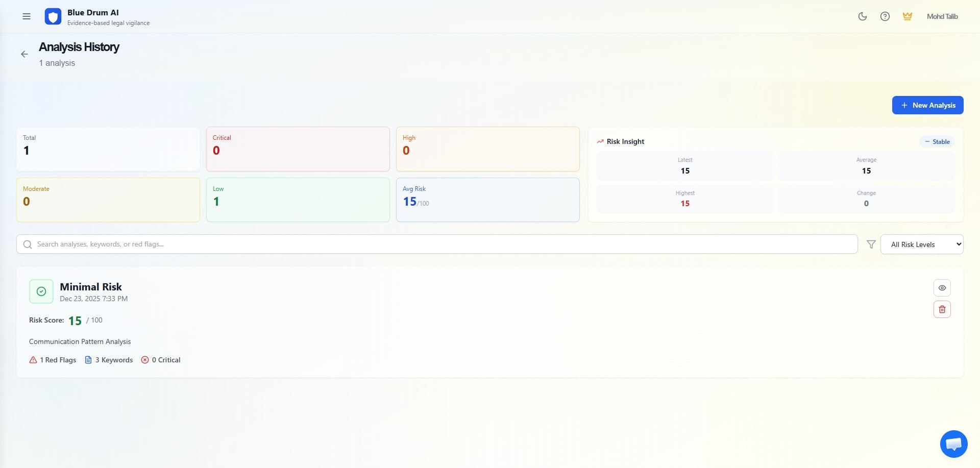Click the Blue Drum AI shield logo

pos(53,16)
